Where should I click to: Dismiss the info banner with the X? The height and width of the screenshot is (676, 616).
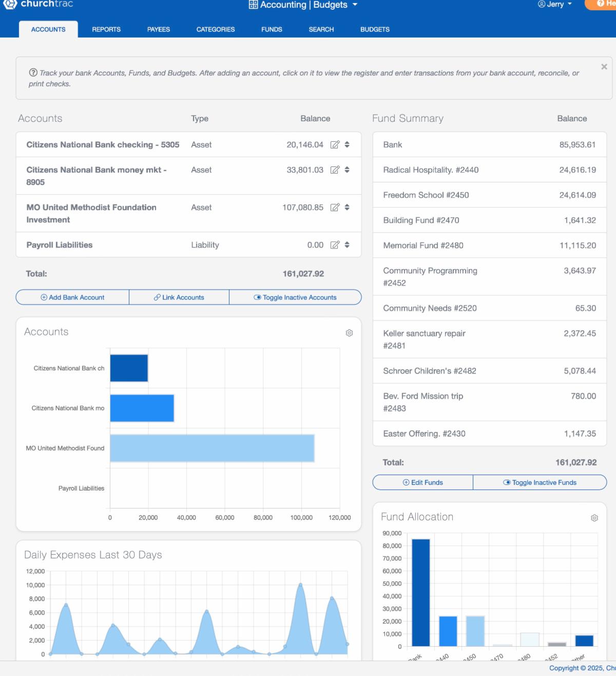coord(604,67)
